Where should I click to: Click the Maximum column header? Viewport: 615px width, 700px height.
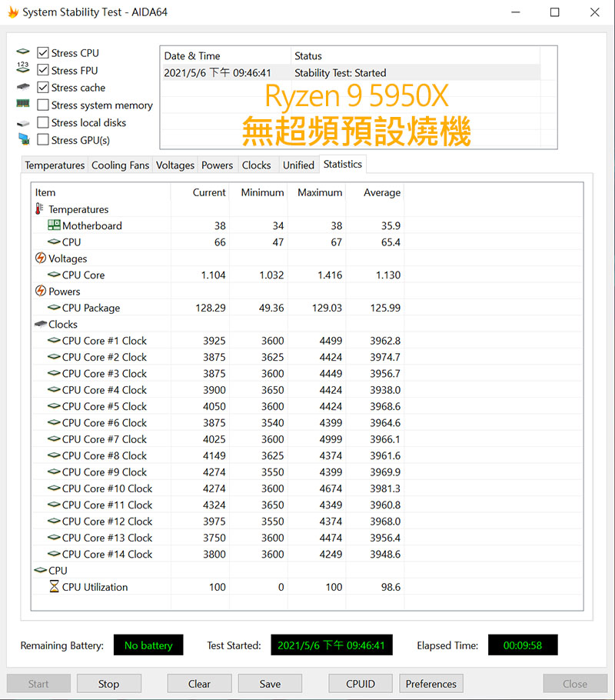coord(317,192)
